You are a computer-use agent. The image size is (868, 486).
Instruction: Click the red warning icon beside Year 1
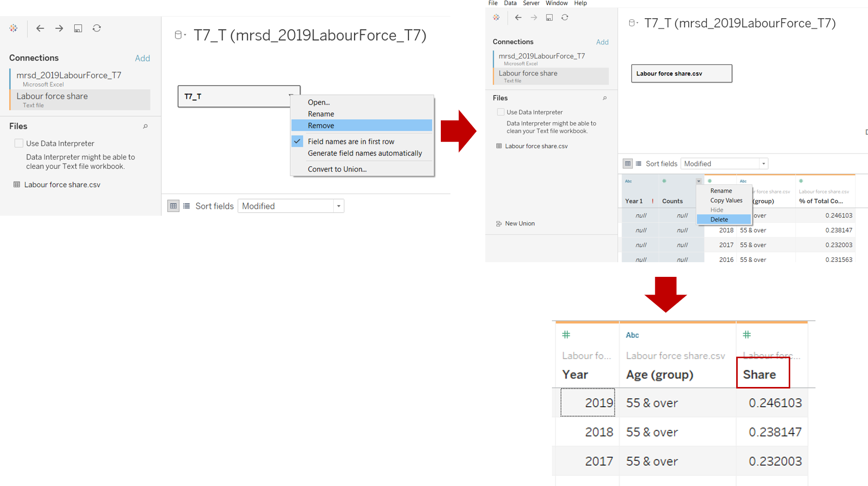click(652, 201)
